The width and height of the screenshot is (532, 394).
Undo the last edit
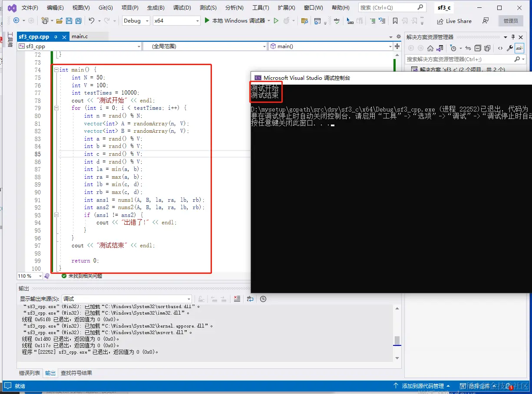pos(91,21)
